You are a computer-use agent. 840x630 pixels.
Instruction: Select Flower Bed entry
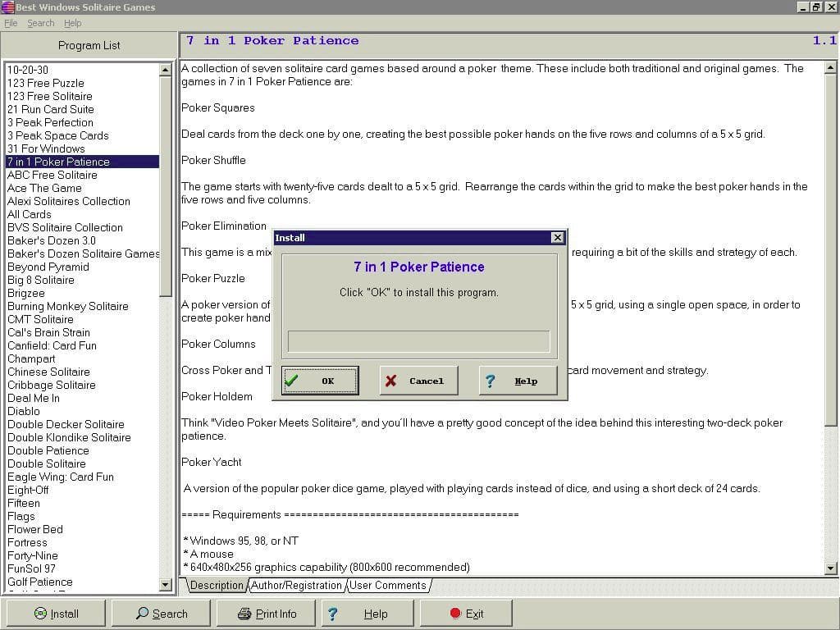tap(83, 529)
